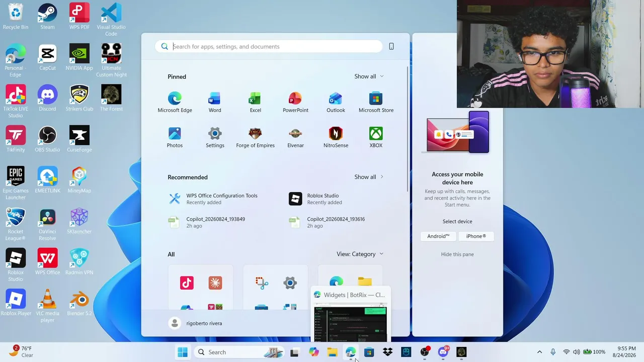Image resolution: width=644 pixels, height=362 pixels.
Task: Focus the Start menu search field
Action: coord(269,46)
